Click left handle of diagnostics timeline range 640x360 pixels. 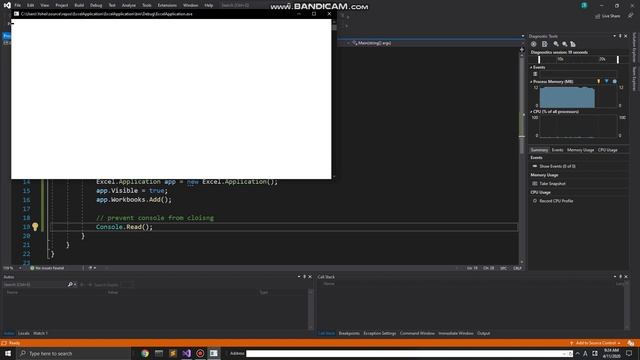(539, 60)
